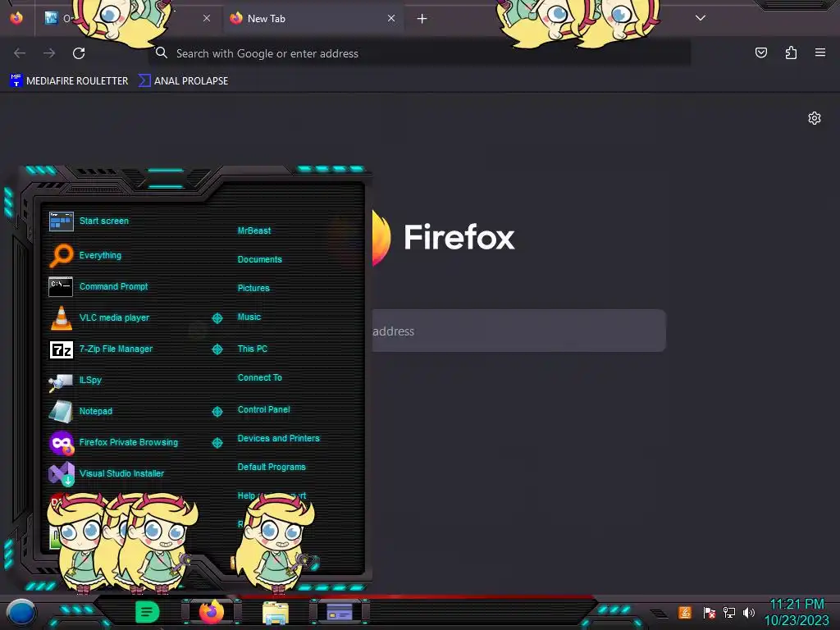Open the green notes app on taskbar

tap(147, 612)
